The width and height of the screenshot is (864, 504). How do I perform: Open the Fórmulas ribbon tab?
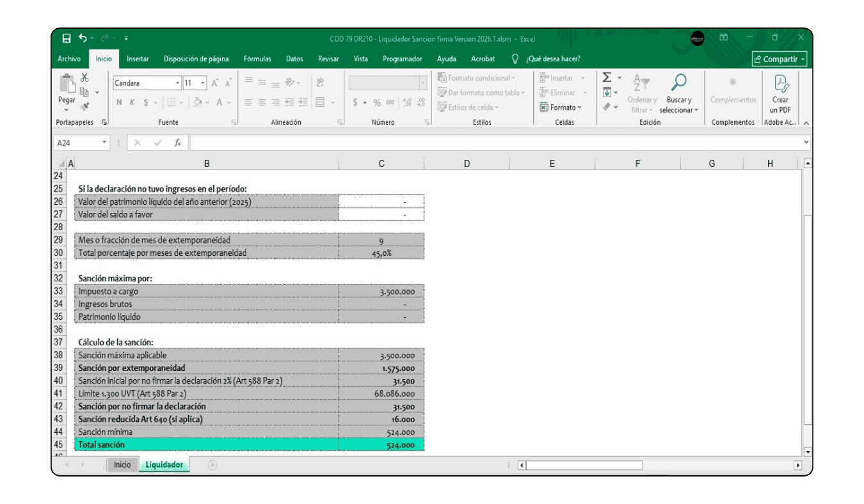[257, 59]
